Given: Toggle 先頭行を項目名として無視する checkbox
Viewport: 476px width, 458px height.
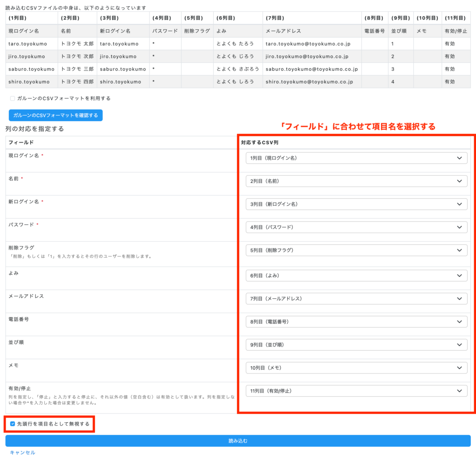Looking at the screenshot, I should coord(13,424).
